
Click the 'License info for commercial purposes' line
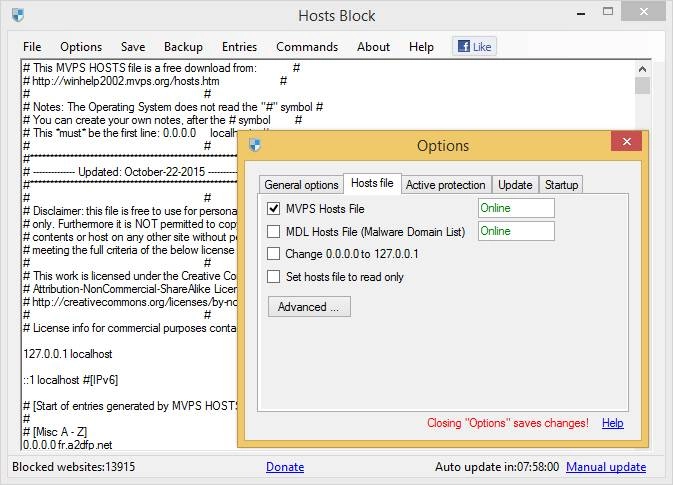pos(130,328)
